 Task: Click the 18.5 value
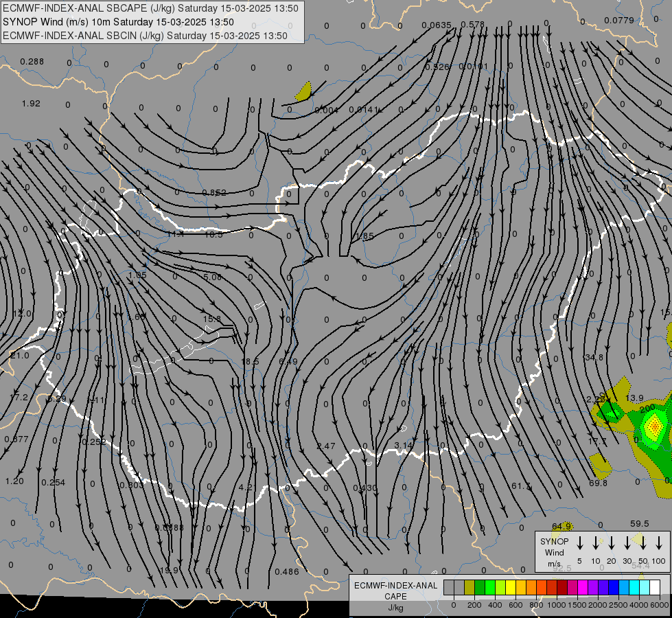[250, 362]
